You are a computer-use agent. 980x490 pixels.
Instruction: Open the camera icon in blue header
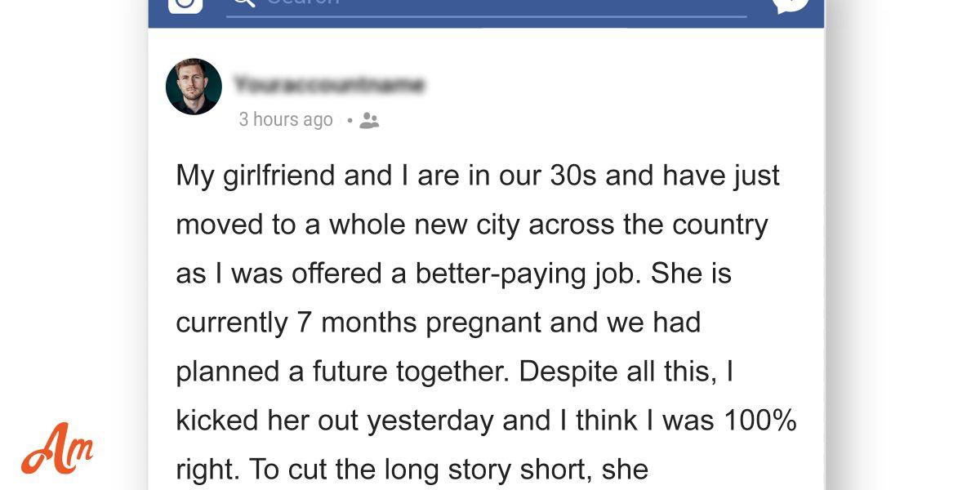[185, 4]
